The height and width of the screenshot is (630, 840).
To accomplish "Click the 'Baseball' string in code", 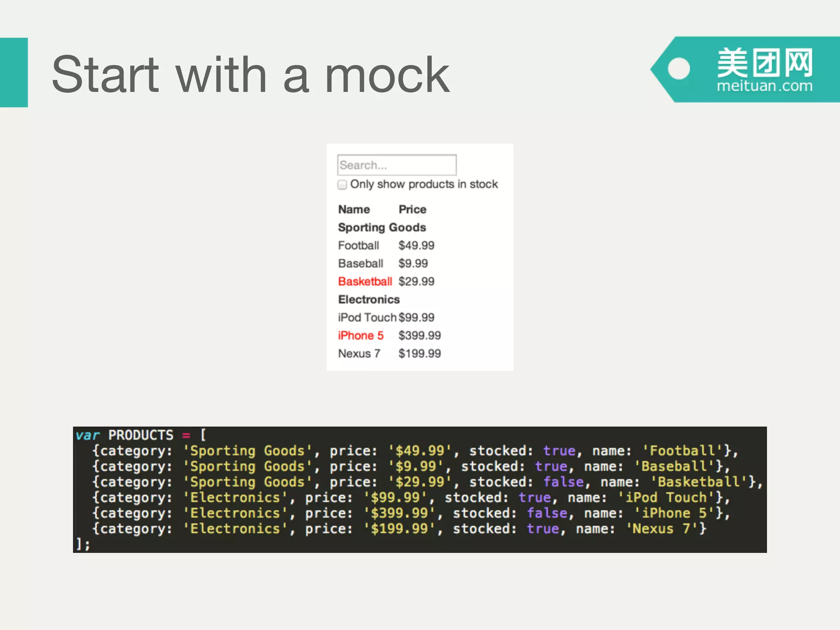I will (x=674, y=466).
